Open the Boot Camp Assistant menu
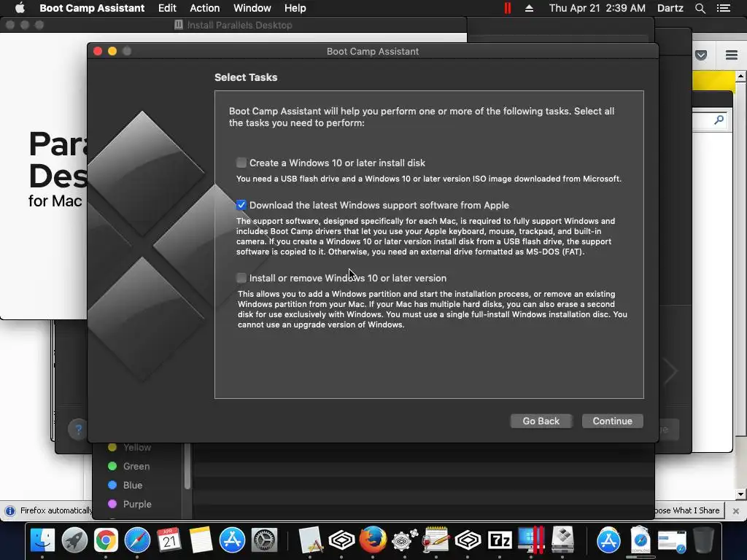 92,8
